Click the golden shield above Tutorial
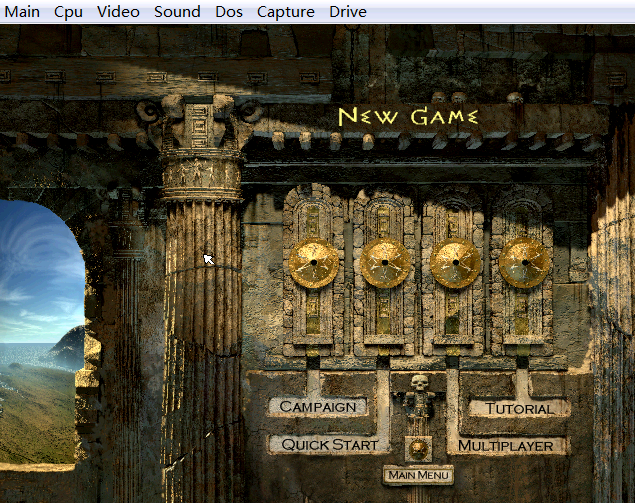This screenshot has height=503, width=635. 524,263
